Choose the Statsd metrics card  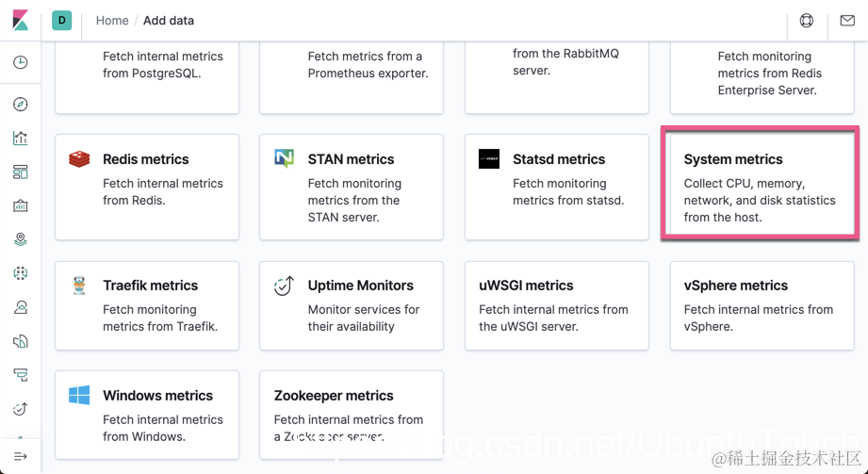click(556, 187)
